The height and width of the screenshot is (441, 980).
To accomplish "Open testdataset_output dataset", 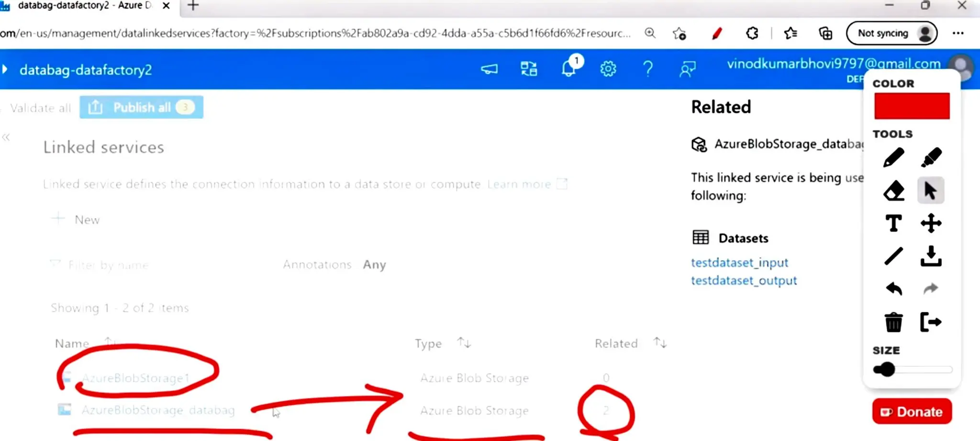I will tap(744, 281).
